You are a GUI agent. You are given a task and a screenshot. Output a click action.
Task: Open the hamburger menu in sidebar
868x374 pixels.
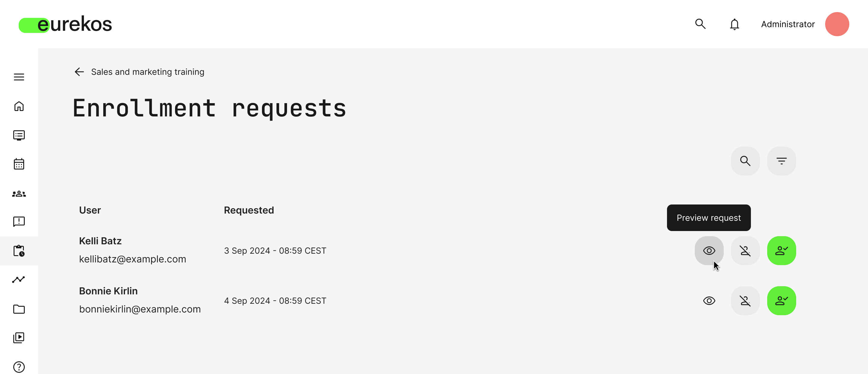pos(19,77)
